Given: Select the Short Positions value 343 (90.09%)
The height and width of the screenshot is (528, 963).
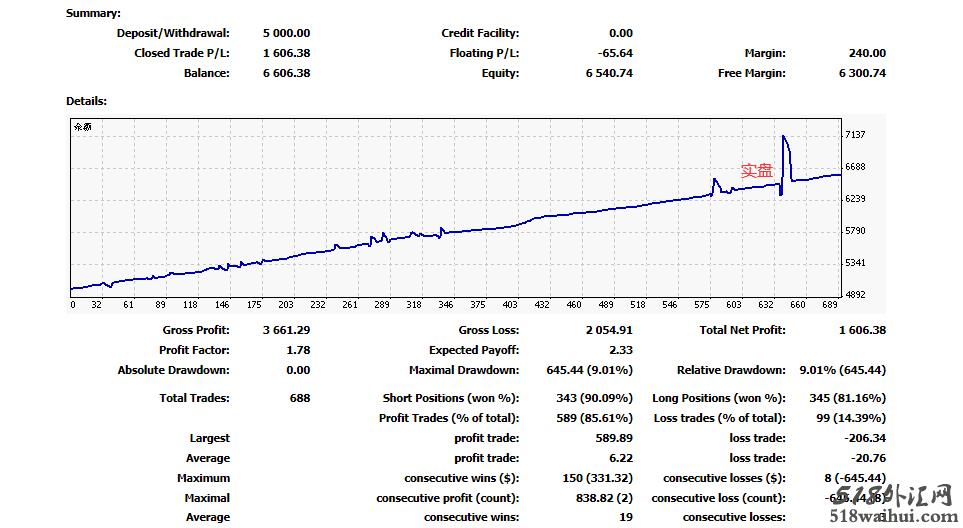Looking at the screenshot, I should click(594, 398).
